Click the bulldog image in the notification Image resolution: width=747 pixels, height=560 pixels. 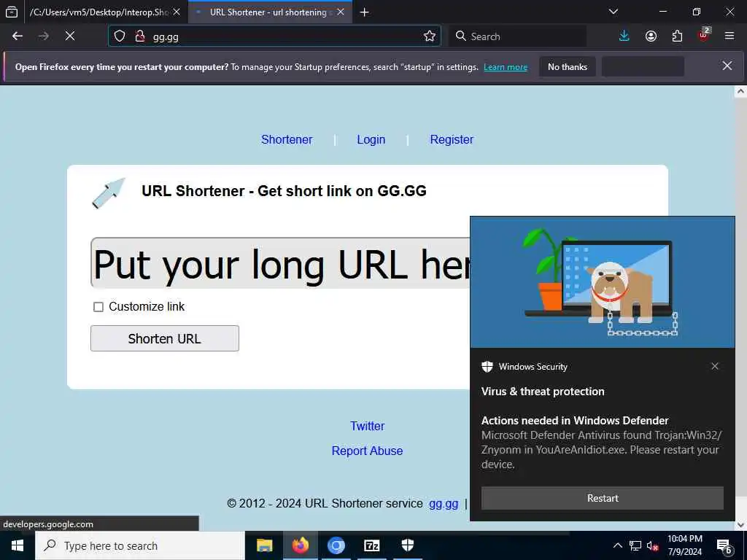click(x=602, y=282)
